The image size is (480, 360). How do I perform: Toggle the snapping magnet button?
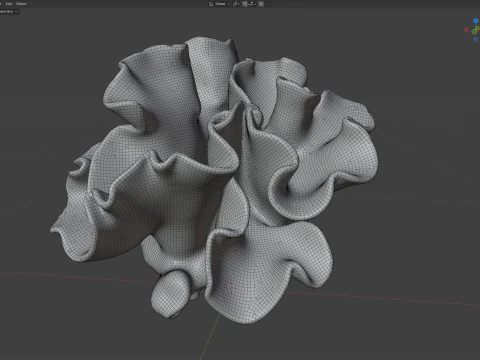pos(245,4)
